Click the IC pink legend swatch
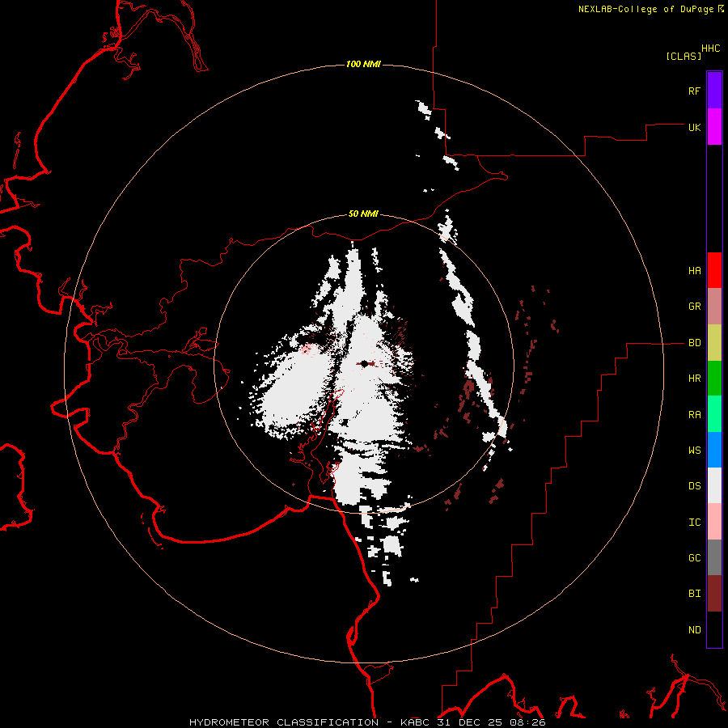Screen dimensions: 728x728 point(714,522)
